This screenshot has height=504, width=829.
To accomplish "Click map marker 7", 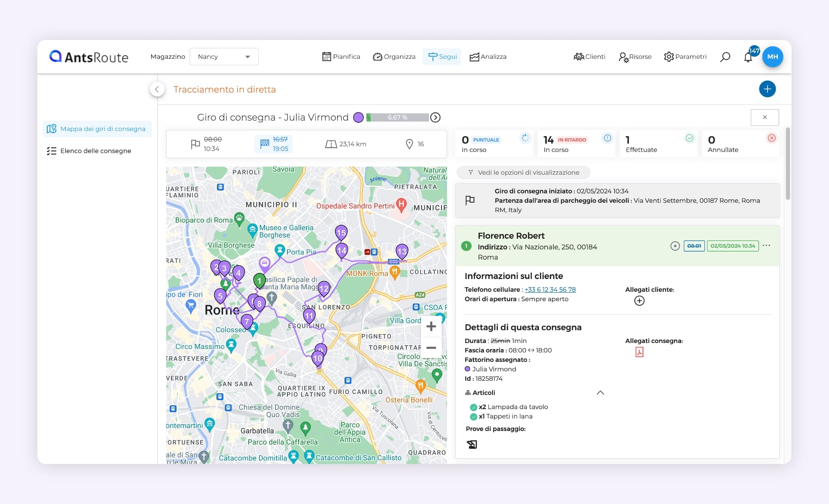I will click(x=247, y=321).
